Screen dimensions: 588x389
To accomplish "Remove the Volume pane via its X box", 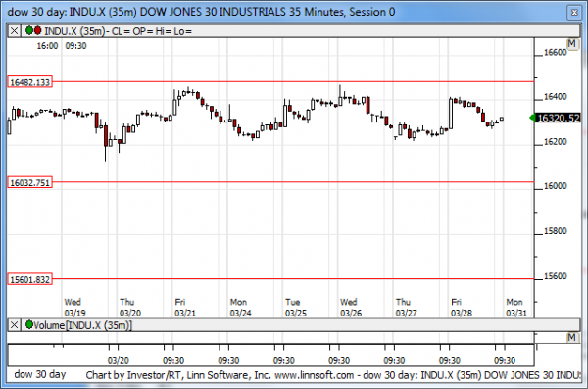I will 14,325.
